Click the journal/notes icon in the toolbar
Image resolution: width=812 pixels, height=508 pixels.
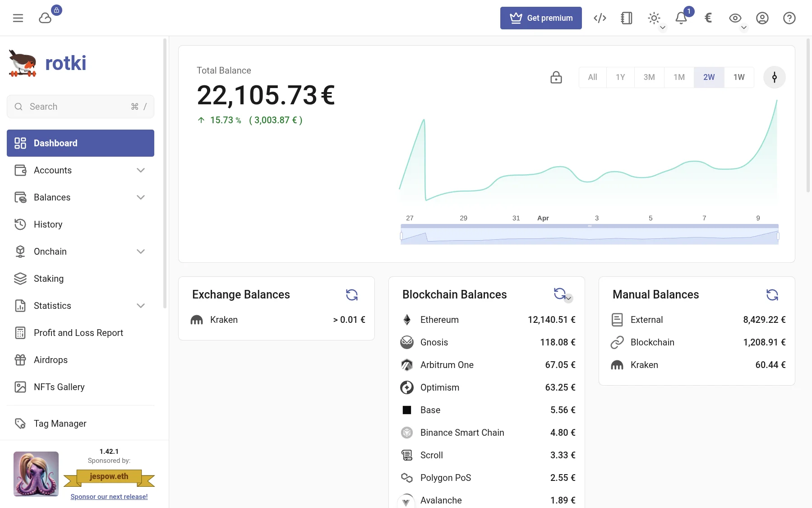tap(626, 18)
